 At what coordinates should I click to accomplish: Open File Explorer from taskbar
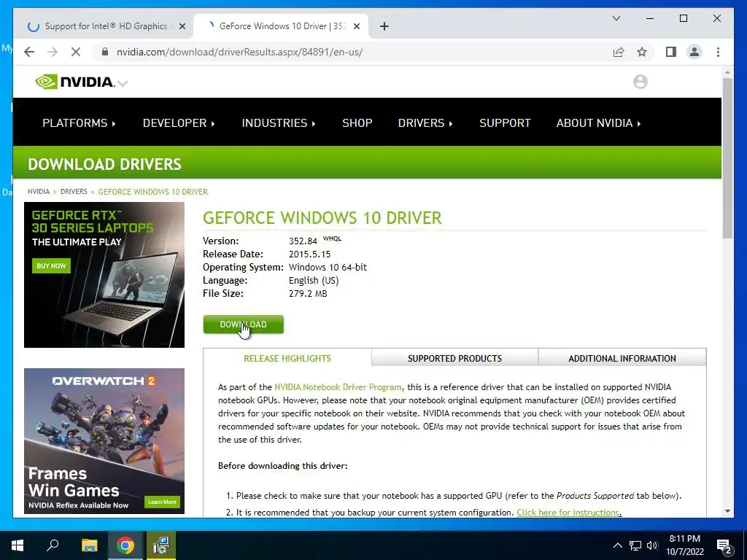coord(89,545)
